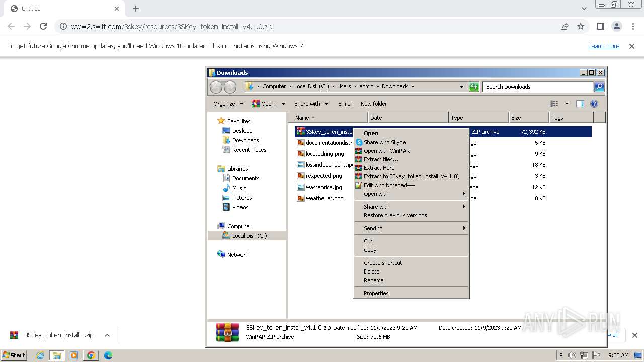644x362 pixels.
Task: Open Pictures library
Action: 242,198
